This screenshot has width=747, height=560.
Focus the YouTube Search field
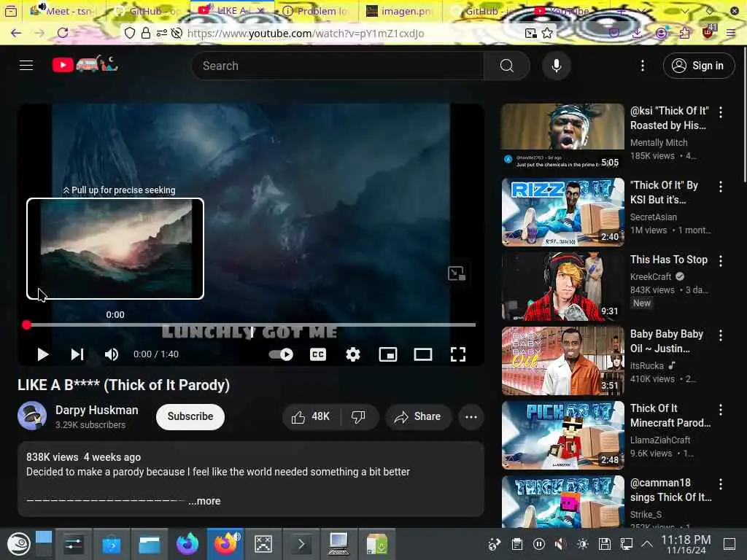coord(338,66)
